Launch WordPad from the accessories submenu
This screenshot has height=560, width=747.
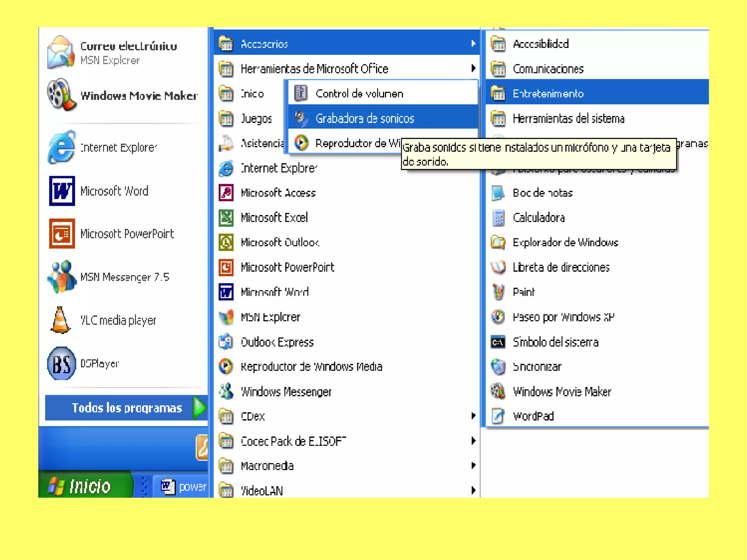click(533, 416)
